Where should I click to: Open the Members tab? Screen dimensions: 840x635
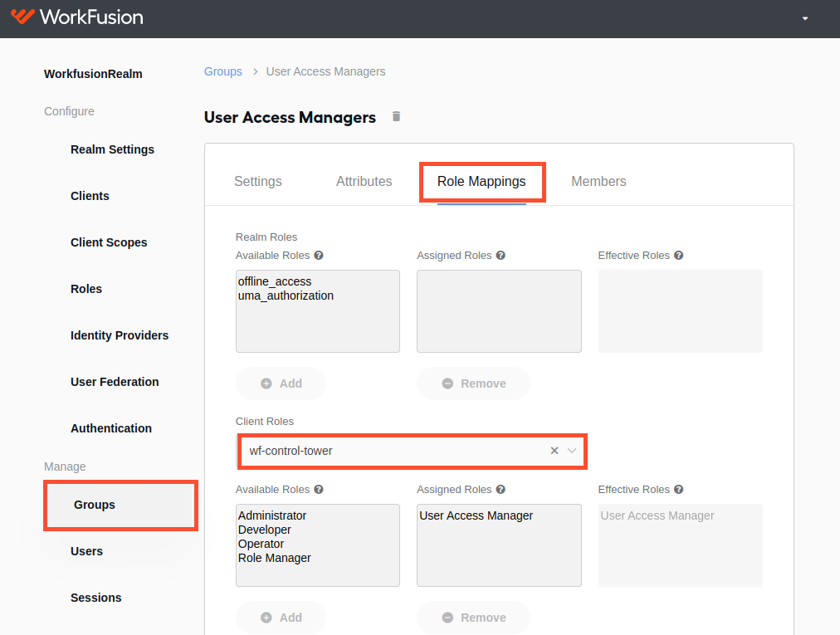[x=598, y=181]
